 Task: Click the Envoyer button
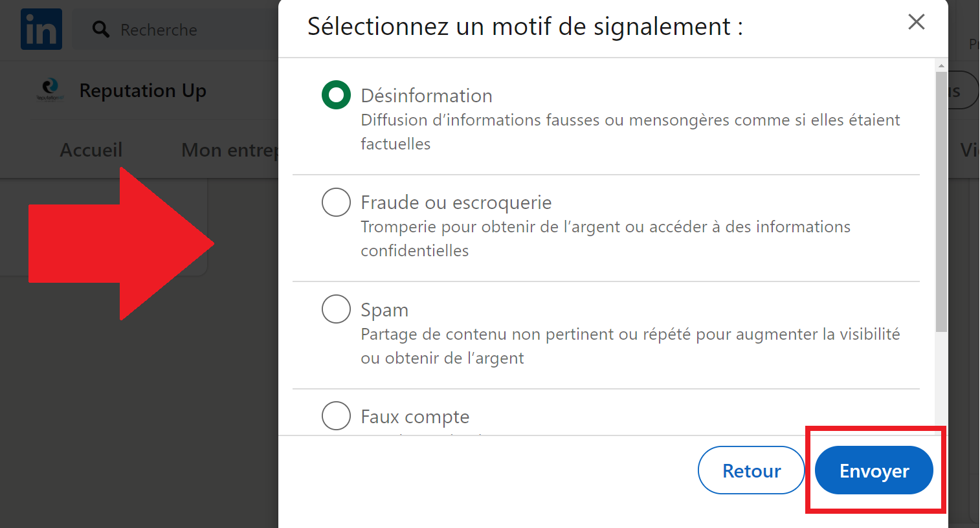click(874, 470)
